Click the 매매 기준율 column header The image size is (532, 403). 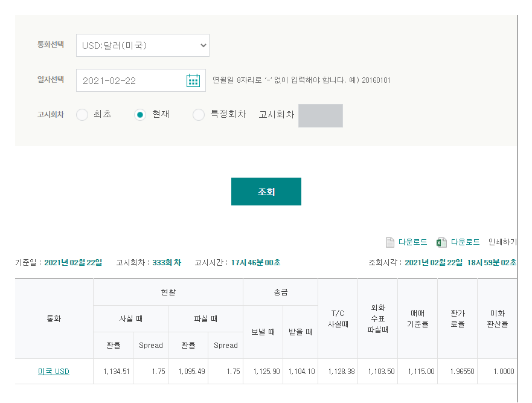tap(417, 318)
